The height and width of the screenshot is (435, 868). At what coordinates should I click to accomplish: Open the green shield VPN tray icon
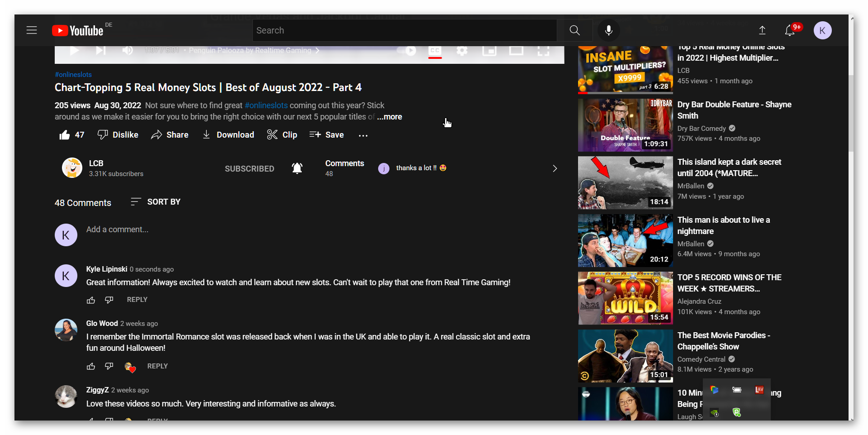pos(736,412)
